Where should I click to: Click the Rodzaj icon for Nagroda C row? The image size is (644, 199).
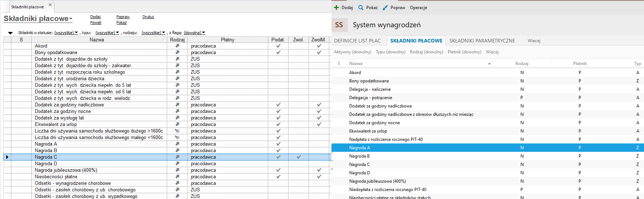click(177, 157)
